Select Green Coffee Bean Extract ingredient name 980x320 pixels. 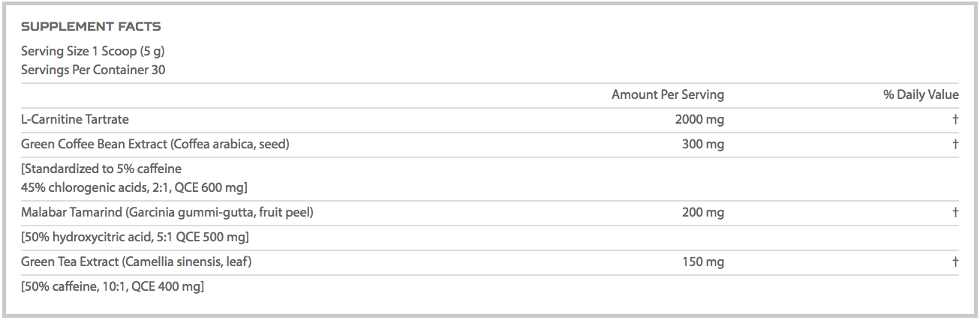(155, 144)
